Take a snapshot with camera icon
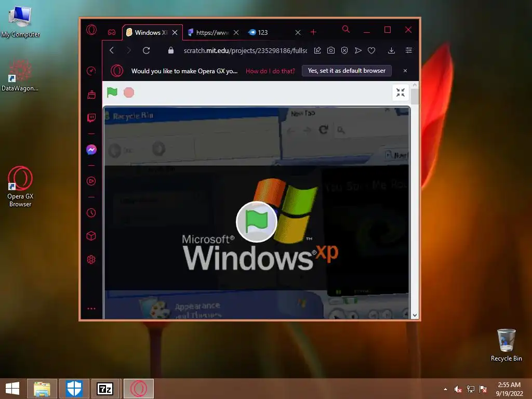The width and height of the screenshot is (532, 399). coord(331,50)
